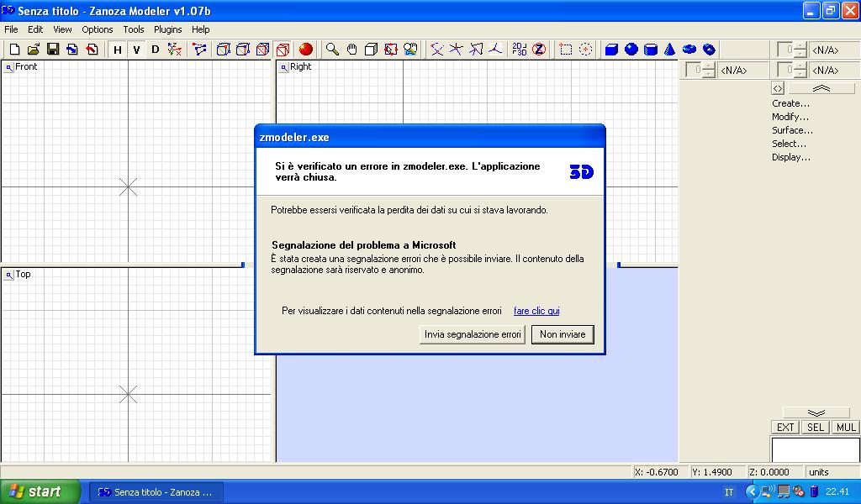Image resolution: width=861 pixels, height=504 pixels.
Task: Click the first crossed-lines axis icon
Action: click(x=437, y=50)
